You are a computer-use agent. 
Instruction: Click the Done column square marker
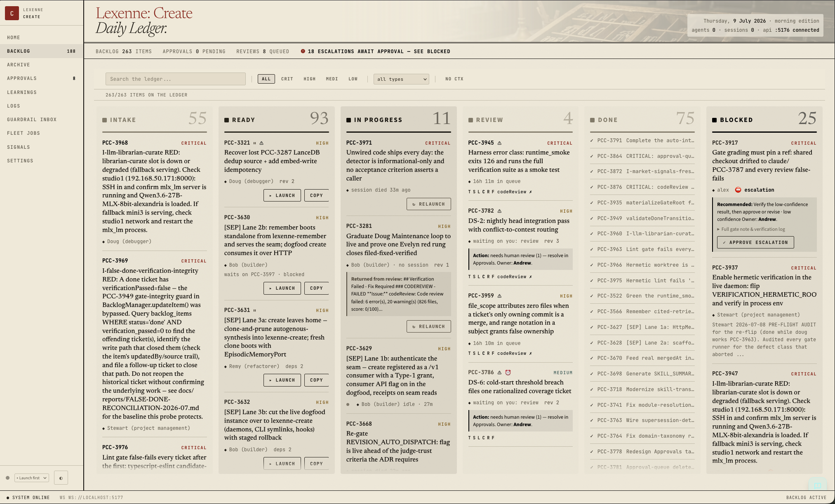pyautogui.click(x=593, y=120)
